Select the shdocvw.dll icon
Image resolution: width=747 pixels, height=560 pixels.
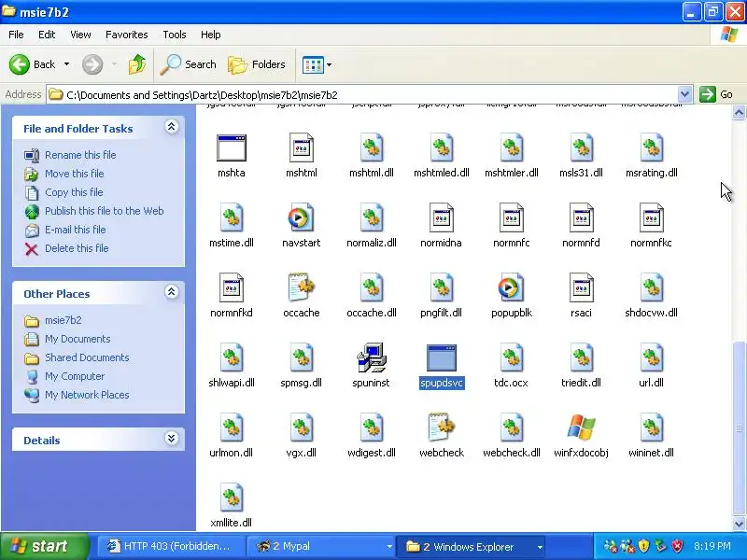(x=651, y=287)
